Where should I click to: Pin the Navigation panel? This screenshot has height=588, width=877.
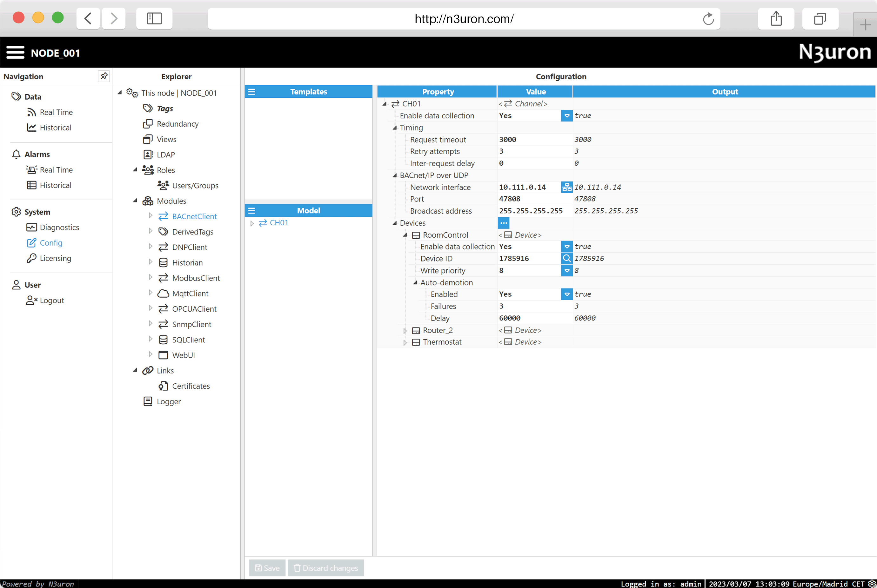104,76
